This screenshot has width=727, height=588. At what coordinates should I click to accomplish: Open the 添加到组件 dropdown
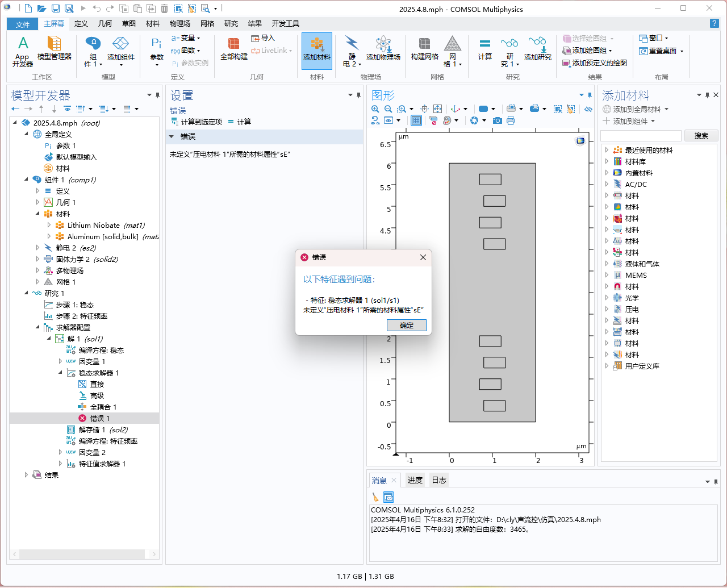629,121
